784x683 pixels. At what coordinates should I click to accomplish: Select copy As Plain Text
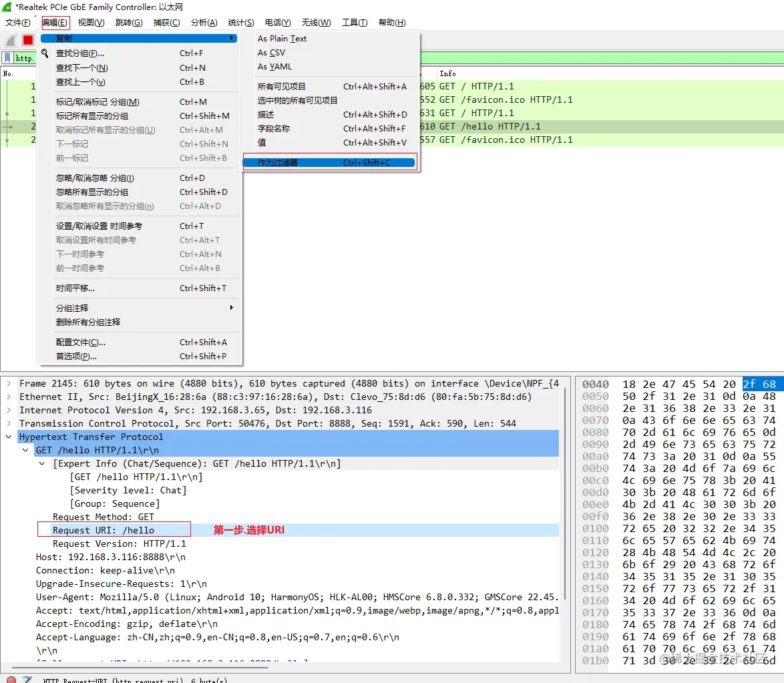click(331, 39)
